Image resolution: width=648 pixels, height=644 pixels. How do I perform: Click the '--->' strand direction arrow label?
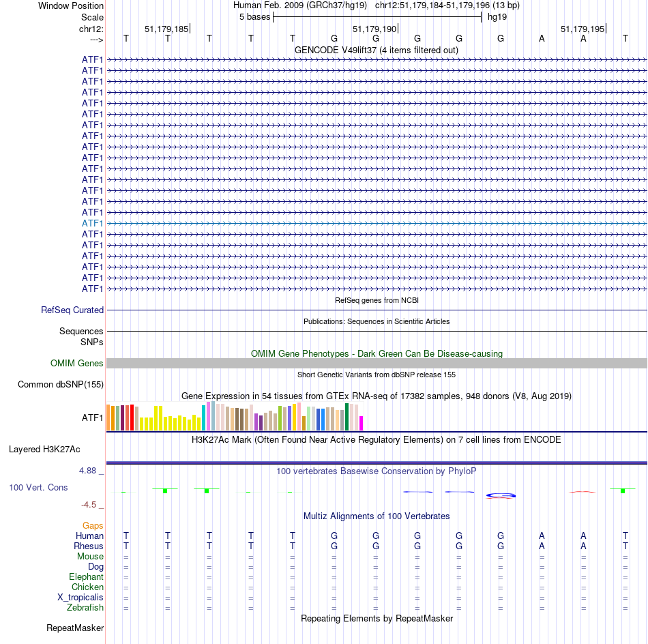pyautogui.click(x=97, y=40)
